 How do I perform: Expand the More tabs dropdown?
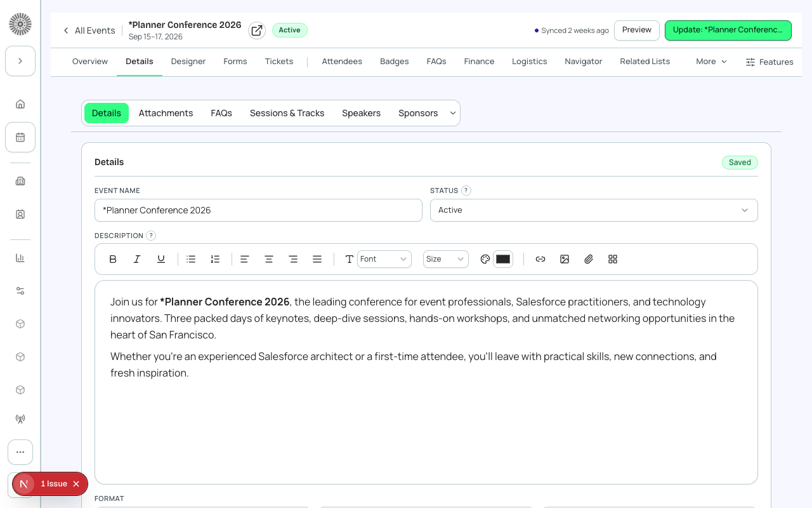pos(711,62)
